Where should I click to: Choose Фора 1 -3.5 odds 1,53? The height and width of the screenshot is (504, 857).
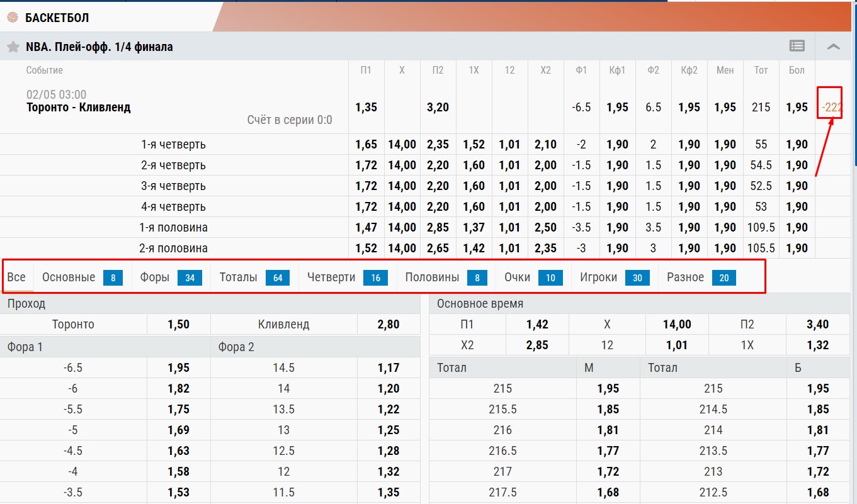178,492
